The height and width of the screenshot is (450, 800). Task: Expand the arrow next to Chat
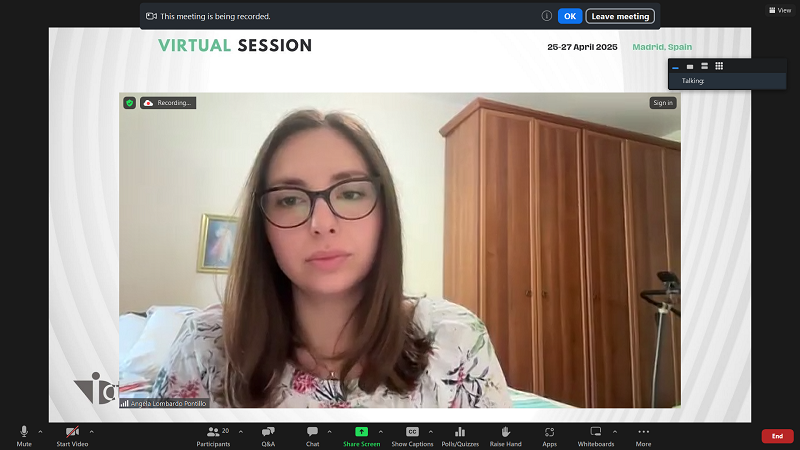click(x=329, y=431)
